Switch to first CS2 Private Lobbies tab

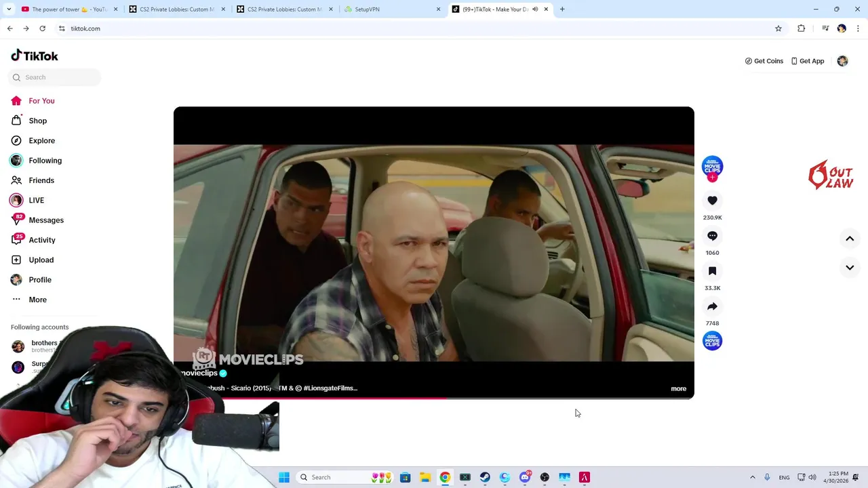click(178, 9)
